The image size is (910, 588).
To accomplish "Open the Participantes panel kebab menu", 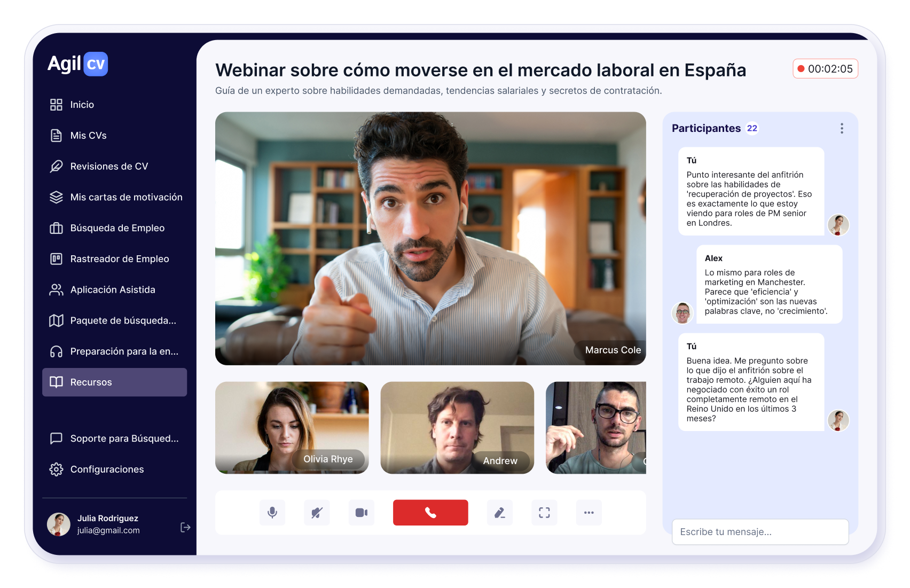I will point(842,128).
